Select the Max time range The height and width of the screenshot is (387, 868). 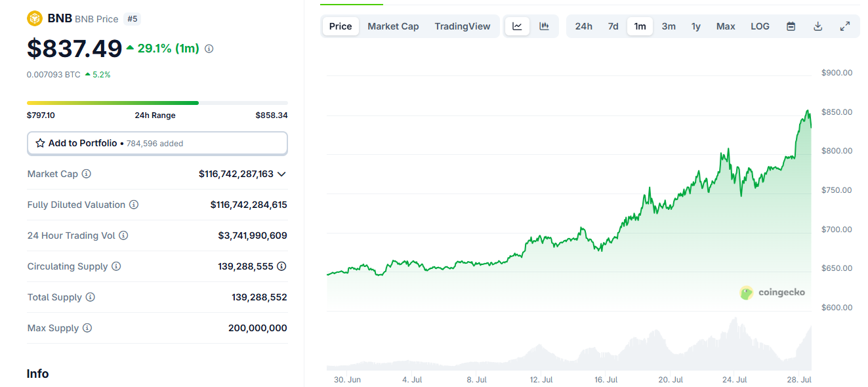(x=726, y=26)
